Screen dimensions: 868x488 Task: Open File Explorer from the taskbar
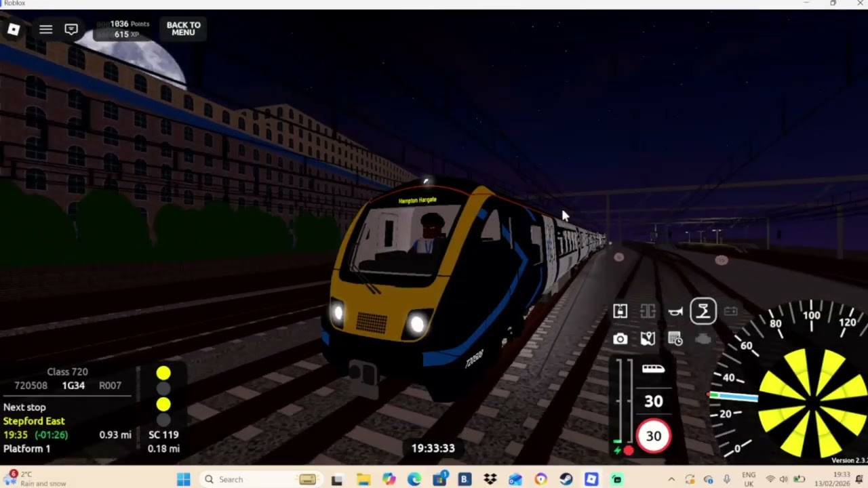pyautogui.click(x=362, y=479)
